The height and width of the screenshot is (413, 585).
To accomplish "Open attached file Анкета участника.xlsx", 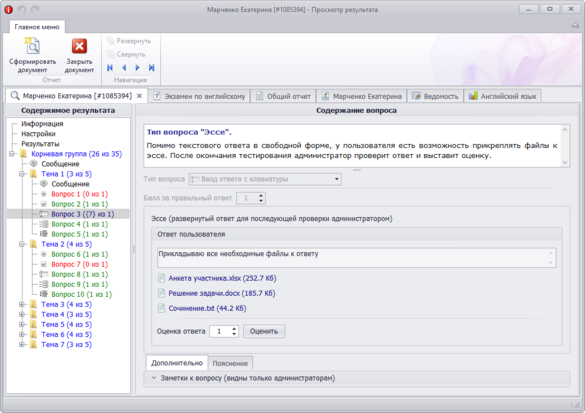I will (x=222, y=278).
